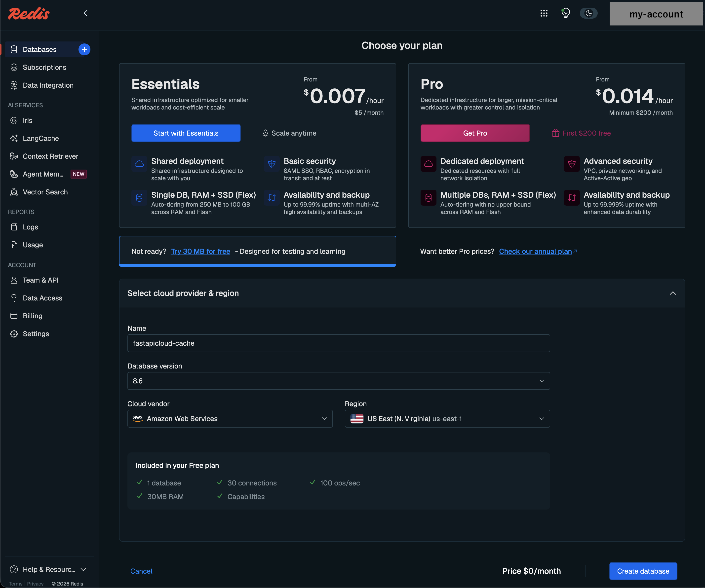Click the LangCache sparkle icon
This screenshot has width=705, height=588.
[14, 138]
